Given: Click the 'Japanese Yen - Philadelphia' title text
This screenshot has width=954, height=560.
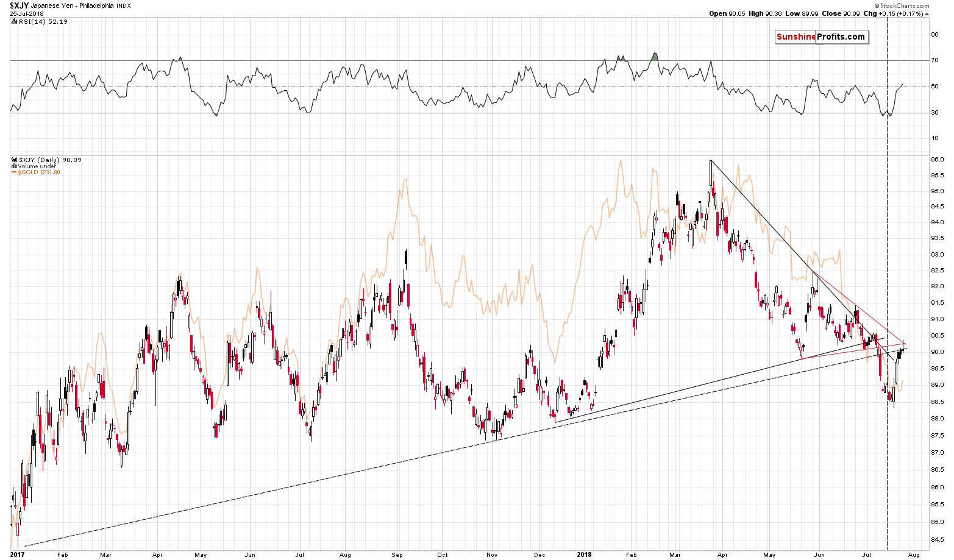Looking at the screenshot, I should [73, 6].
